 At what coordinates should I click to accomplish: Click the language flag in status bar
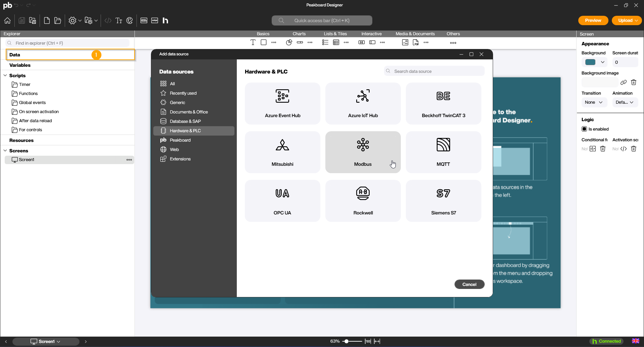coord(635,341)
